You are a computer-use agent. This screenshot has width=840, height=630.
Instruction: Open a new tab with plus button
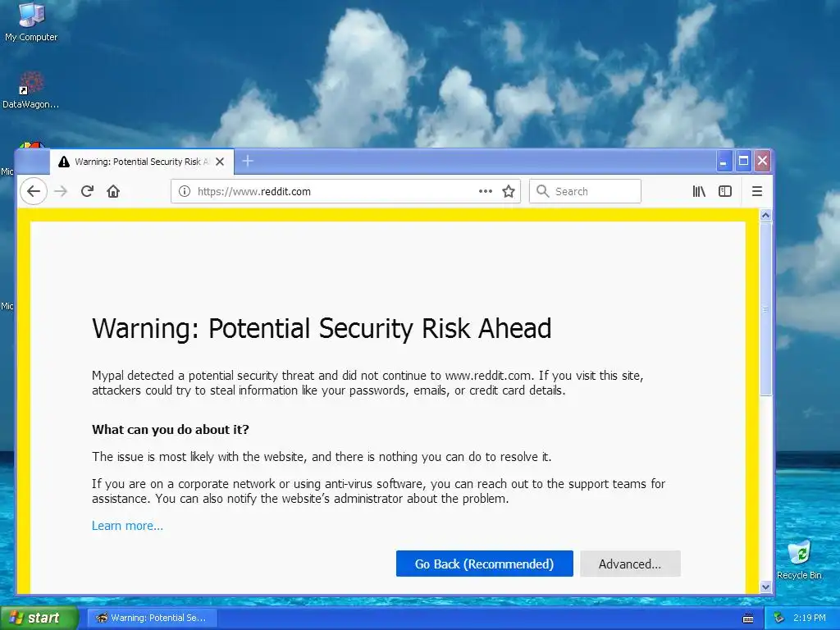coord(248,161)
